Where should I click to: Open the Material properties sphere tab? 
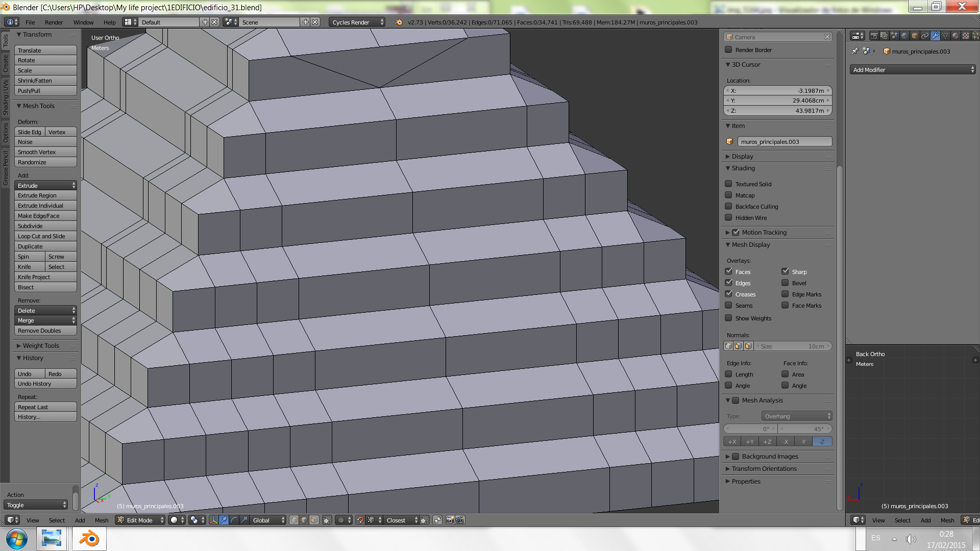[x=955, y=36]
